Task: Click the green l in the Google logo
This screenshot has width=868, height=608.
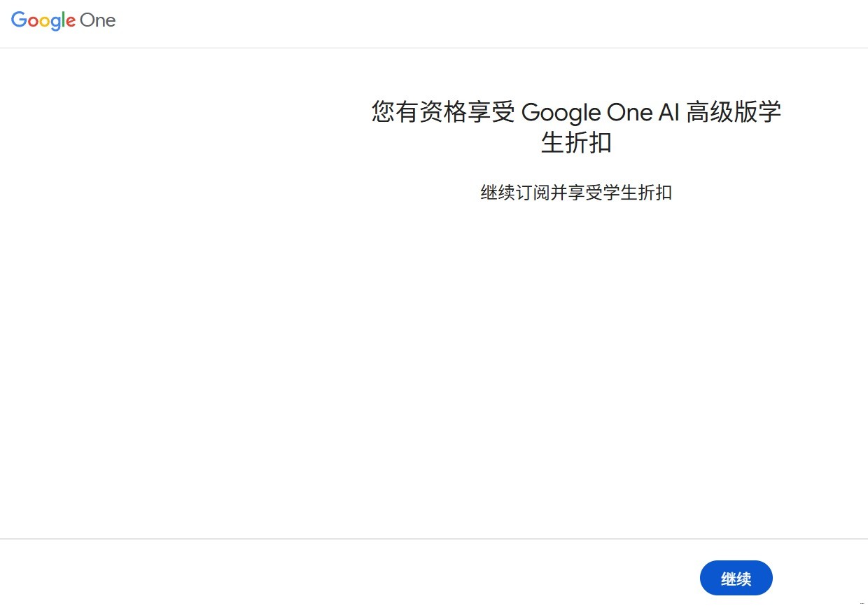Action: point(64,20)
